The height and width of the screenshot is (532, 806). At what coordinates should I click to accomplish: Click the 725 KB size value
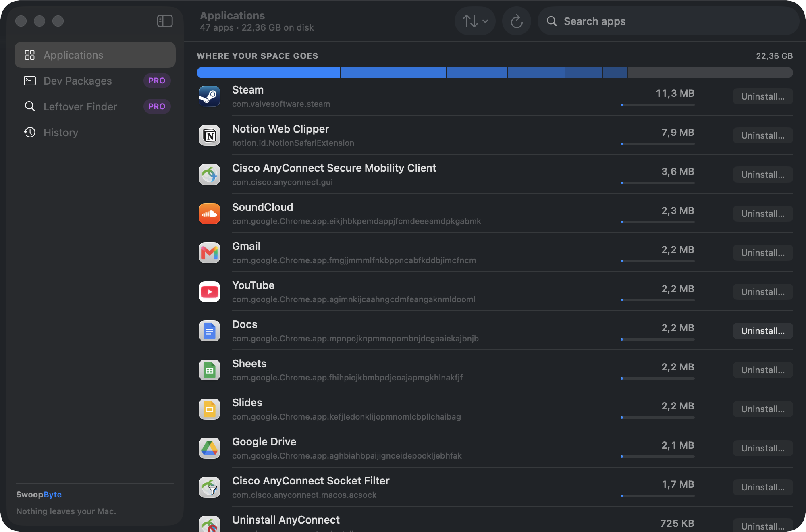[677, 524]
